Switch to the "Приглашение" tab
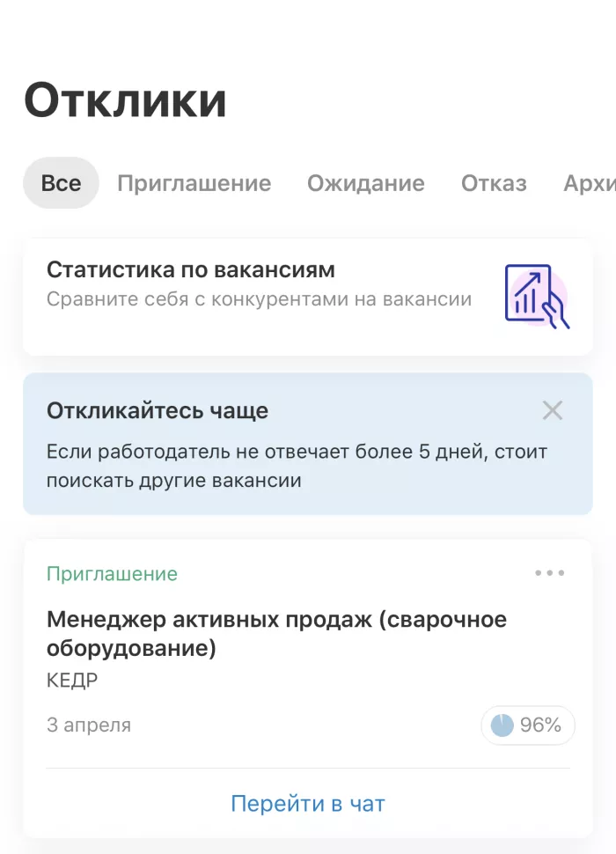 tap(194, 183)
